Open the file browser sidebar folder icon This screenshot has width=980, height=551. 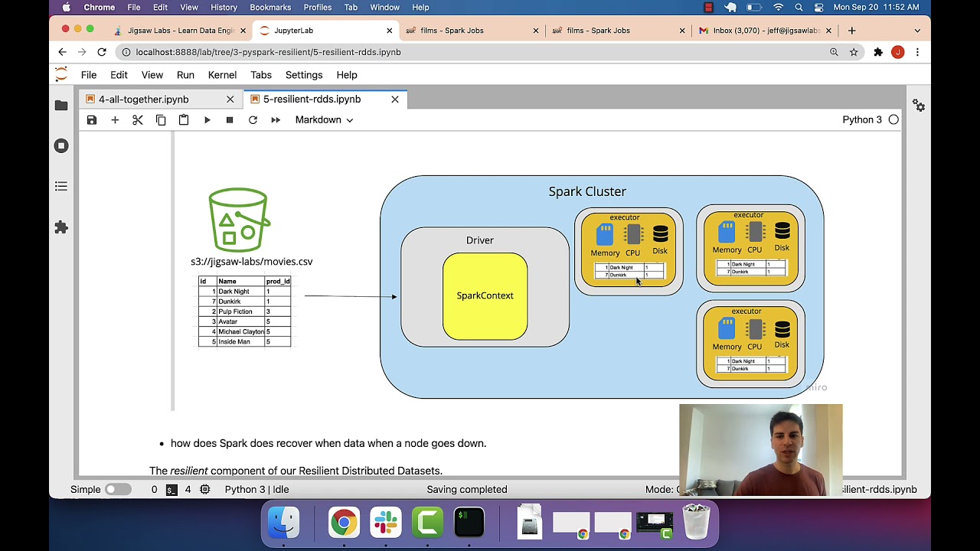coord(61,106)
